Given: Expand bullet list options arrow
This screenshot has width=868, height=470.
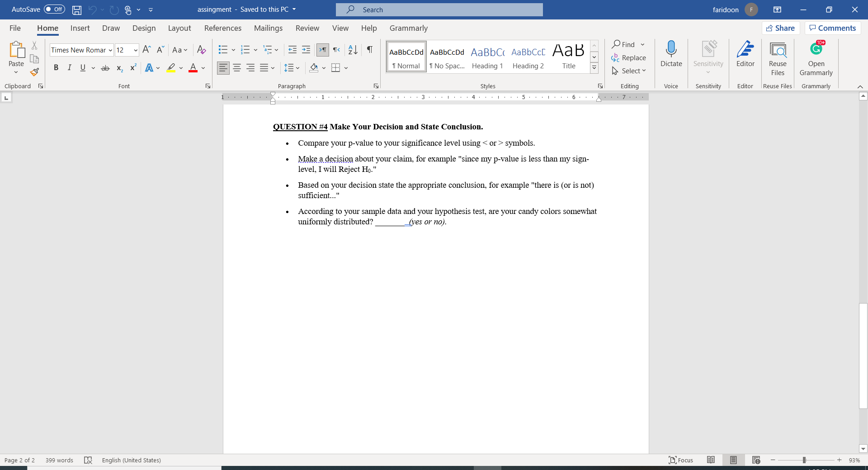Looking at the screenshot, I should 233,50.
